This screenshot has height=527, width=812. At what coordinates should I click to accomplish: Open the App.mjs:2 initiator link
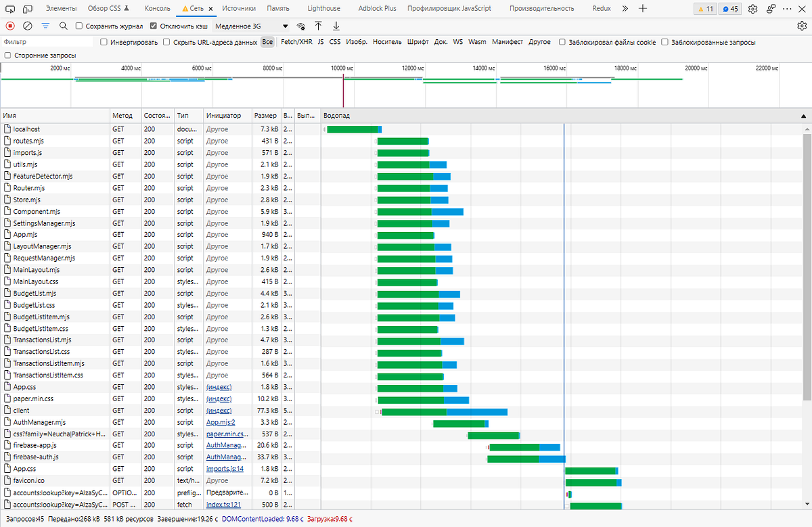221,422
